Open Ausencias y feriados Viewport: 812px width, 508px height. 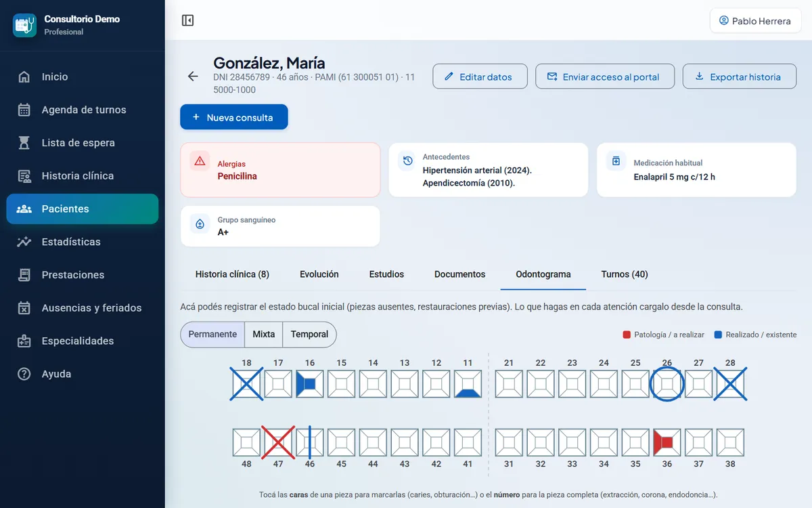(83, 308)
